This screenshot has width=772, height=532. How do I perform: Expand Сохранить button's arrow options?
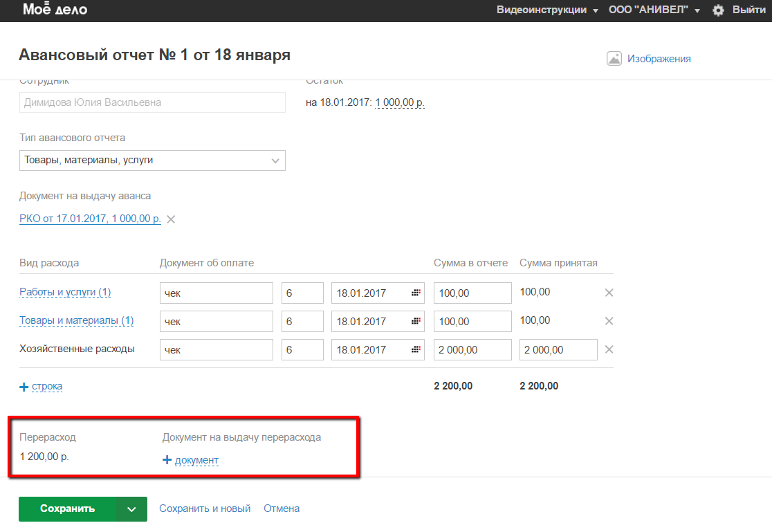click(x=131, y=509)
